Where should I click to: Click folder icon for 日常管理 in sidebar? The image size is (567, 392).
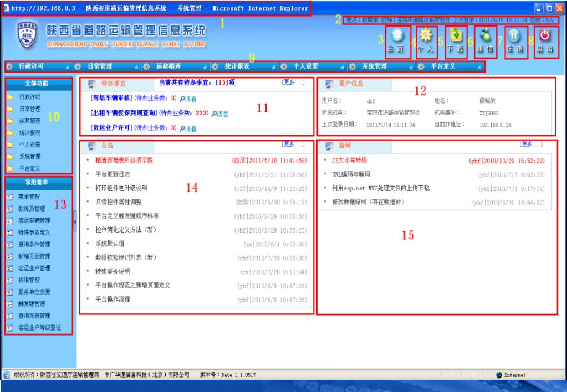(x=10, y=109)
